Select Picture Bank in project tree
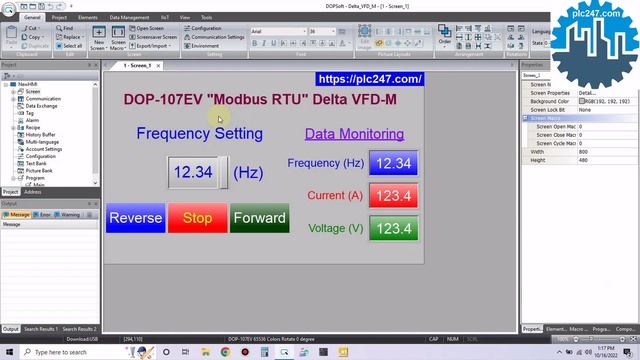 click(38, 171)
